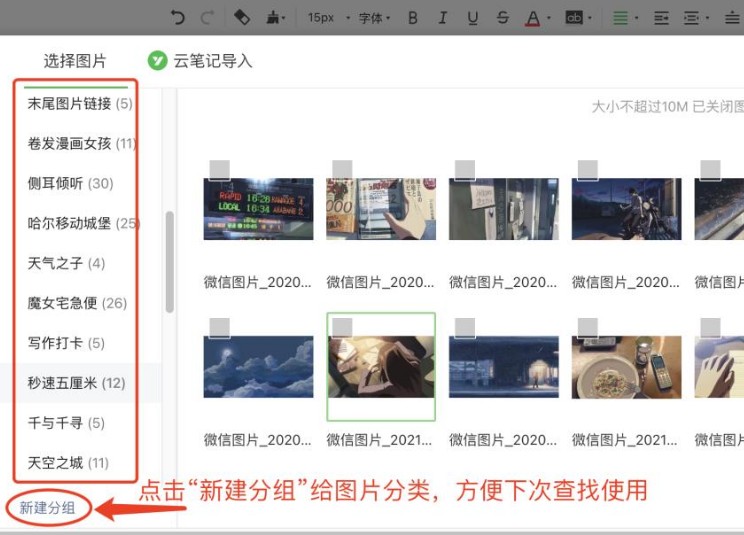Expand the background color dropdown arrow

(x=590, y=18)
